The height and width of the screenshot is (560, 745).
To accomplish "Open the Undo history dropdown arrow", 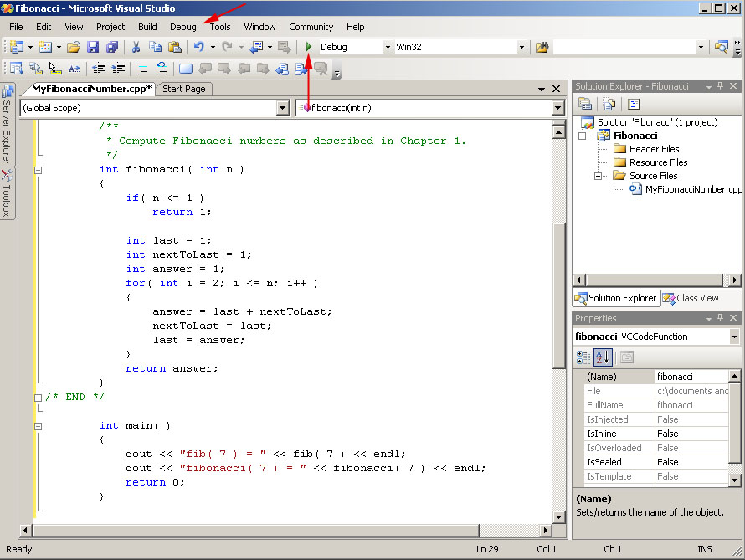I will [x=213, y=47].
